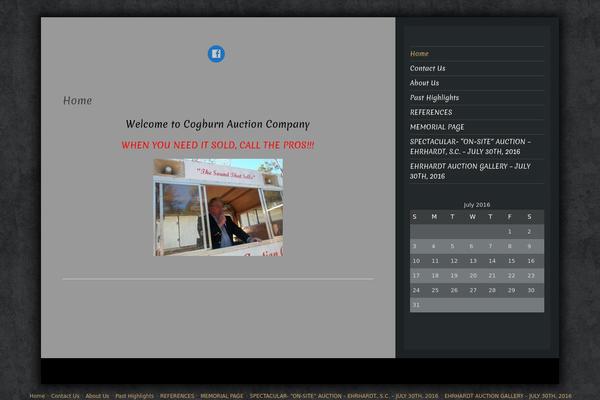Select day 30 in the calendar

coord(531,291)
